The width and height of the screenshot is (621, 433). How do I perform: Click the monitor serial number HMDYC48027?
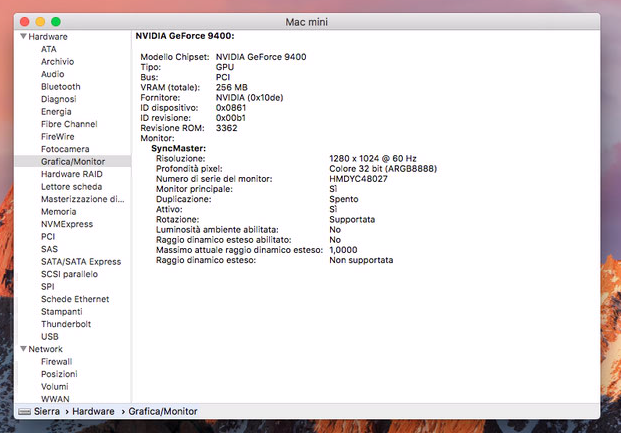click(358, 179)
